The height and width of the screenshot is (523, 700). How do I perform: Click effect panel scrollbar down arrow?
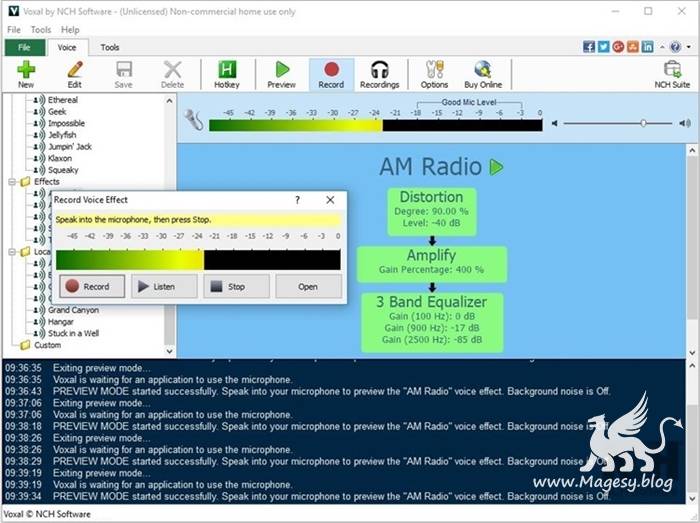point(692,352)
